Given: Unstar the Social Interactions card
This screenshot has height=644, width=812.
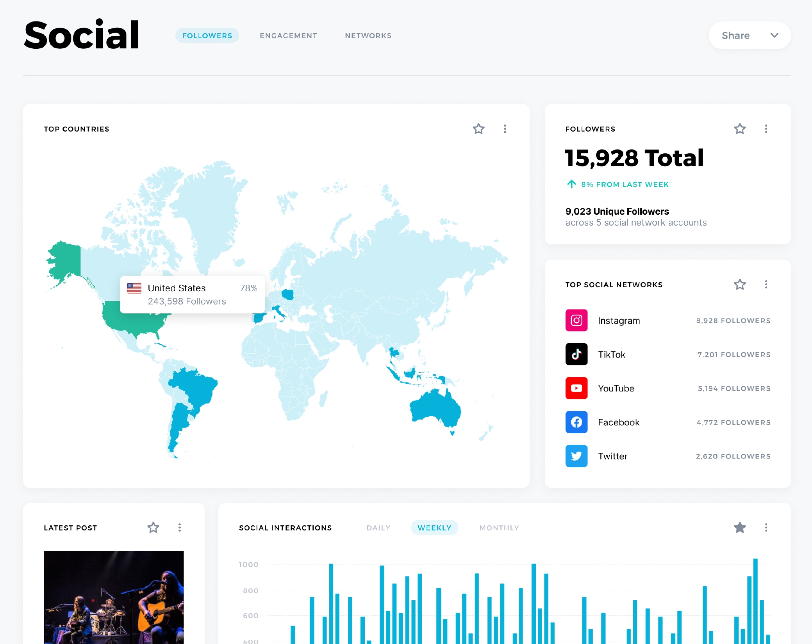Looking at the screenshot, I should click(x=739, y=528).
